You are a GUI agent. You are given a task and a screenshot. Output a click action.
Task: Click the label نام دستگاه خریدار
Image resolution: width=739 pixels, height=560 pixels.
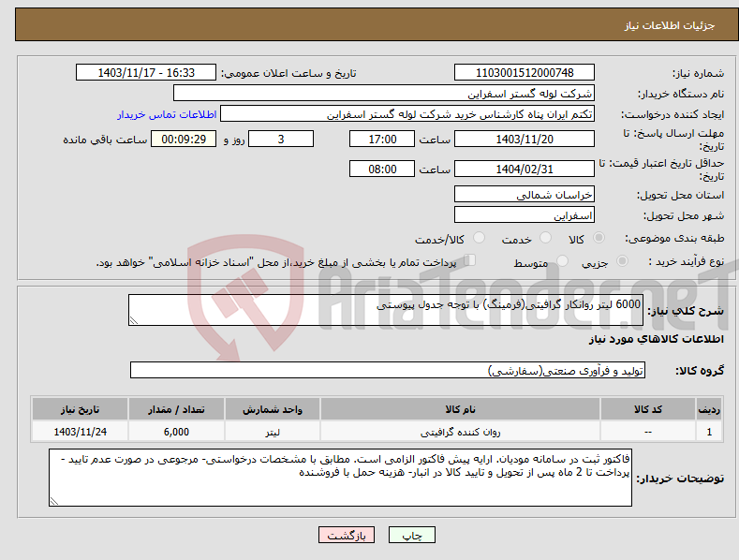(x=681, y=95)
